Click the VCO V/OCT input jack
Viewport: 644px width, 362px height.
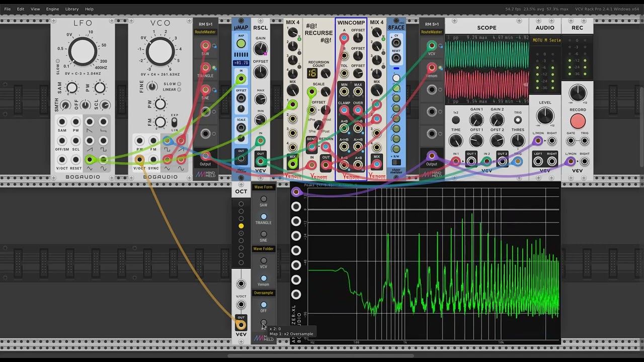coord(139,160)
